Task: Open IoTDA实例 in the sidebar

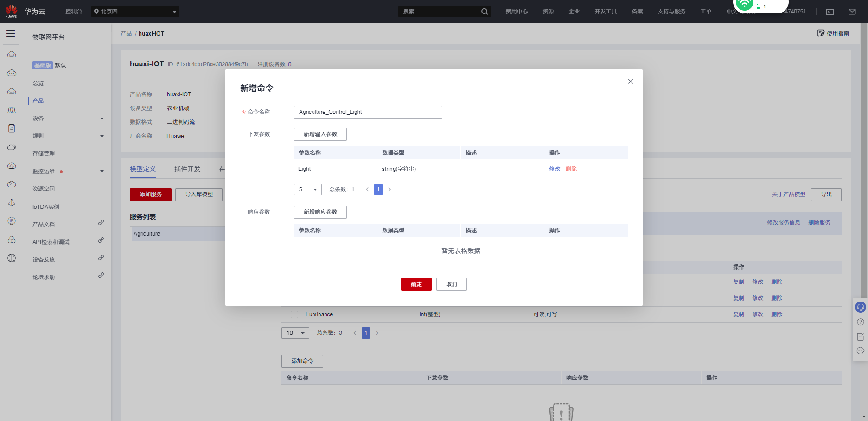Action: pyautogui.click(x=46, y=207)
